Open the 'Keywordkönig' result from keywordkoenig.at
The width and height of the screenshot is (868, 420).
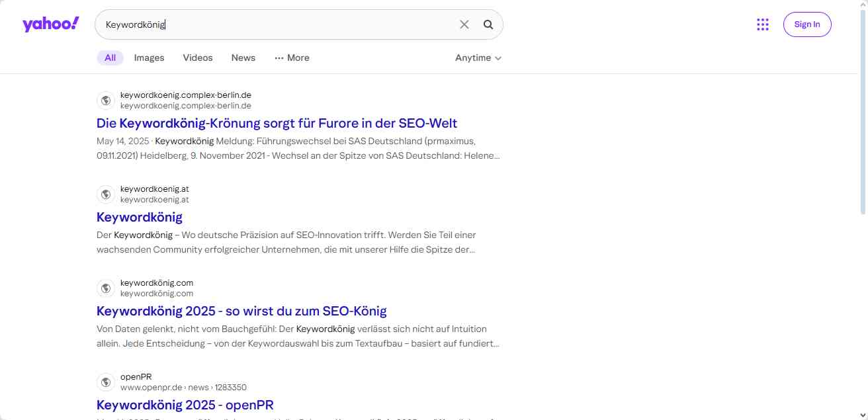point(140,217)
